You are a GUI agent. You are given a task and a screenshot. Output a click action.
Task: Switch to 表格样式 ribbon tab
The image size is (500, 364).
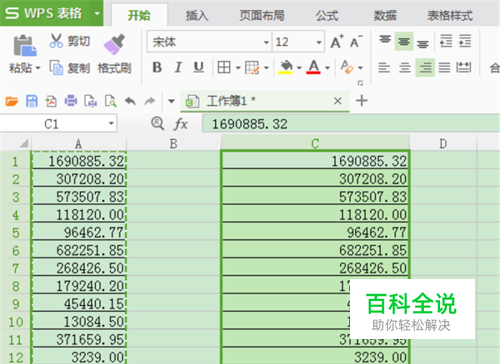pyautogui.click(x=450, y=15)
